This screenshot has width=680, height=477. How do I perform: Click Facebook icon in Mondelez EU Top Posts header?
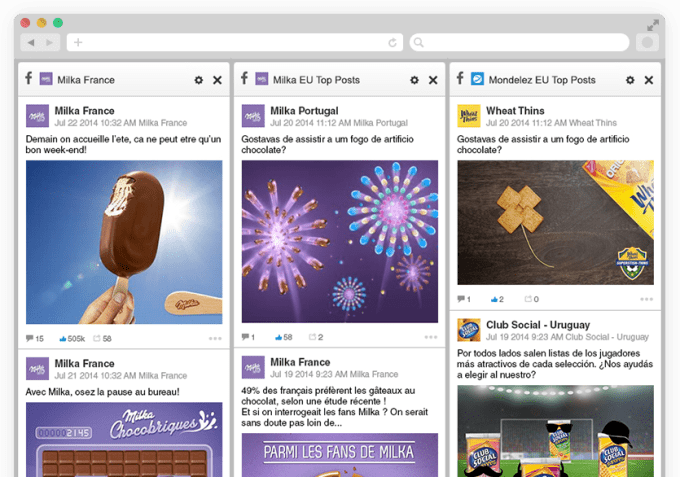pos(460,78)
